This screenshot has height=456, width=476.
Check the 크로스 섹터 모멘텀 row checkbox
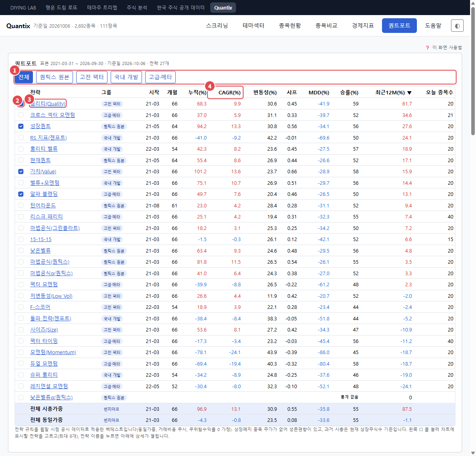pyautogui.click(x=21, y=115)
